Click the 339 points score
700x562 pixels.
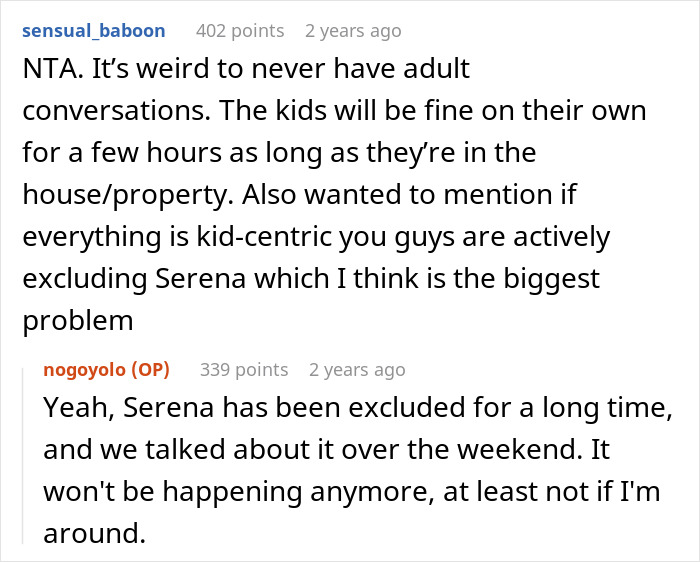point(244,370)
